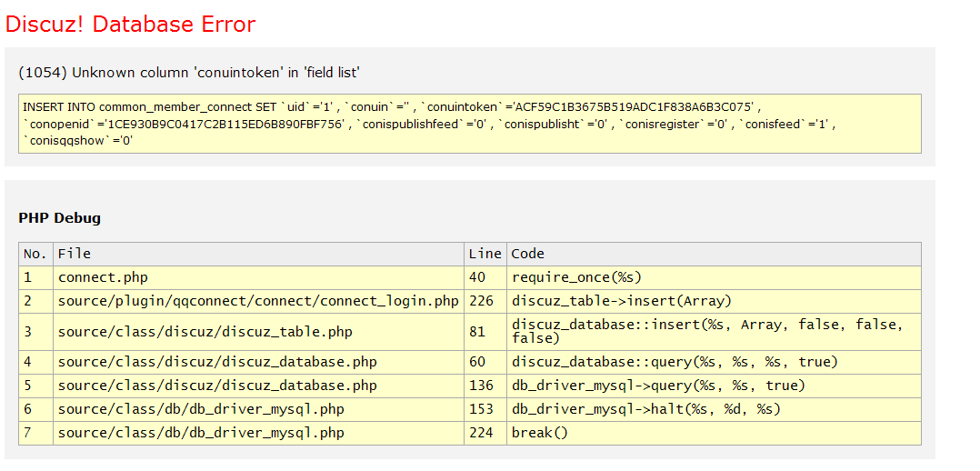The width and height of the screenshot is (980, 471).
Task: Select the discuz_database.php path in row 4
Action: (217, 362)
